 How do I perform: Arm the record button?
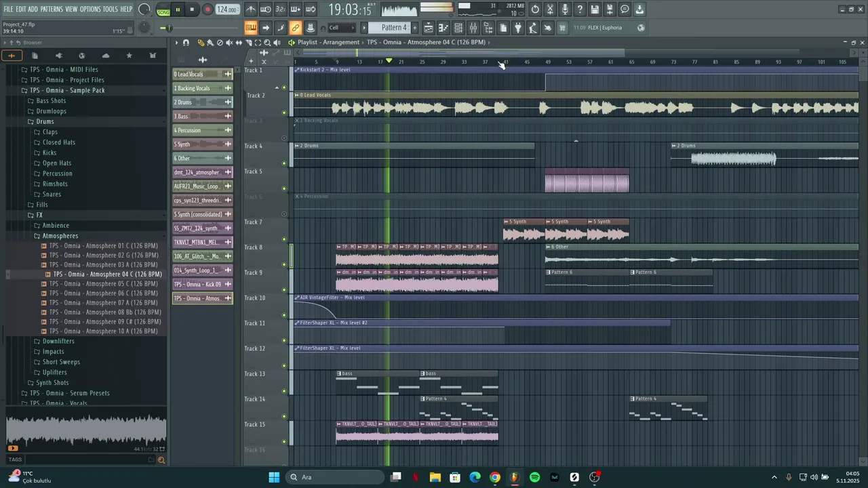point(208,9)
